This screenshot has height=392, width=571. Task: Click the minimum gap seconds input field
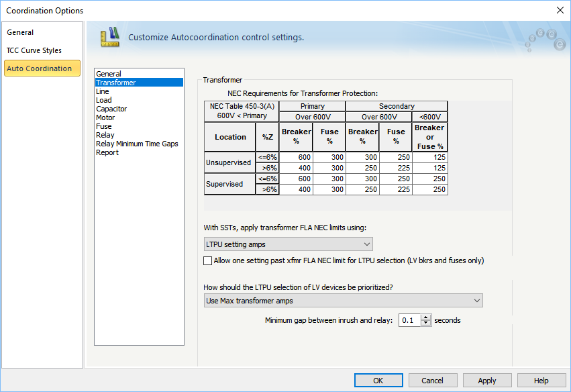point(409,321)
